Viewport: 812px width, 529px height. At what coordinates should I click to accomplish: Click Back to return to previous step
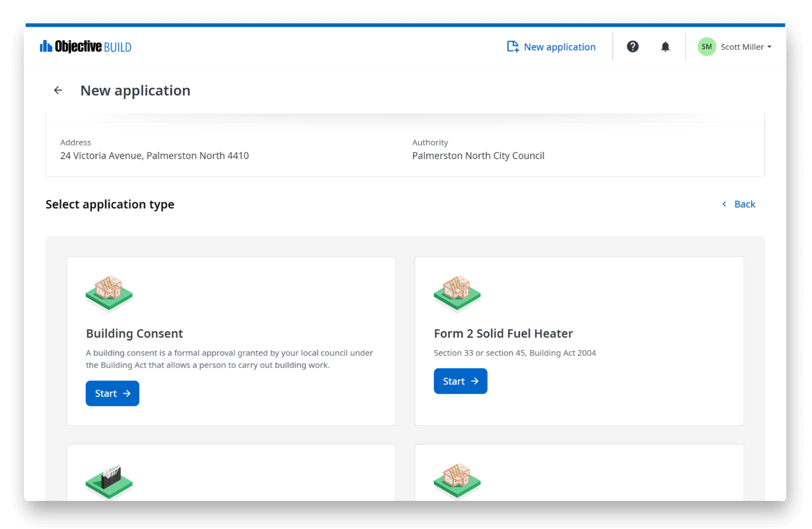(738, 204)
